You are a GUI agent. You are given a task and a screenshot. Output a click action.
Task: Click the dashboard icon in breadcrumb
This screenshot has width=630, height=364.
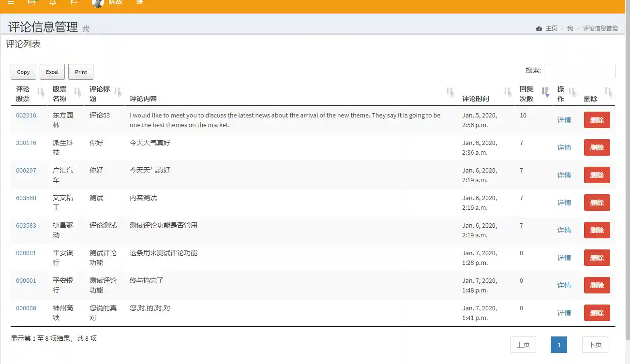pos(539,29)
